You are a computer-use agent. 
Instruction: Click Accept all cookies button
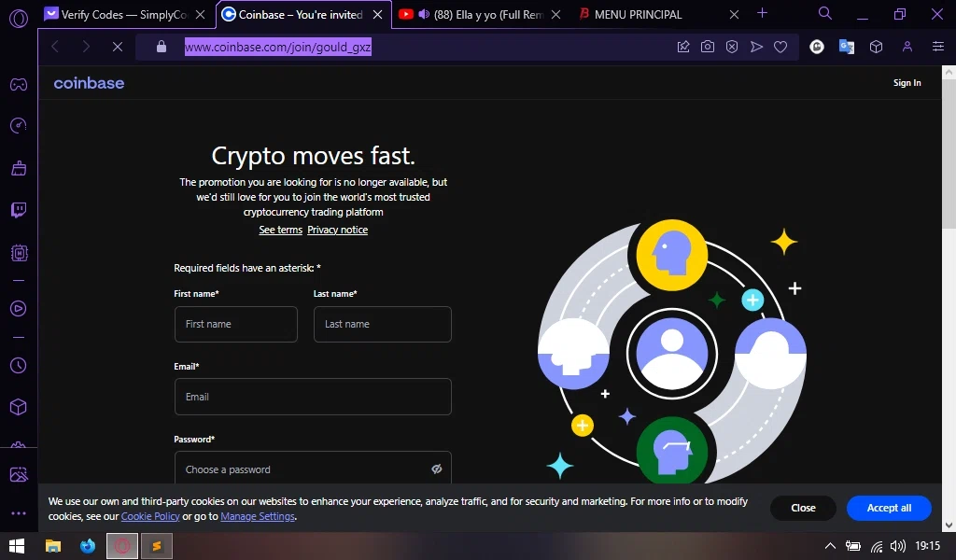(x=889, y=508)
